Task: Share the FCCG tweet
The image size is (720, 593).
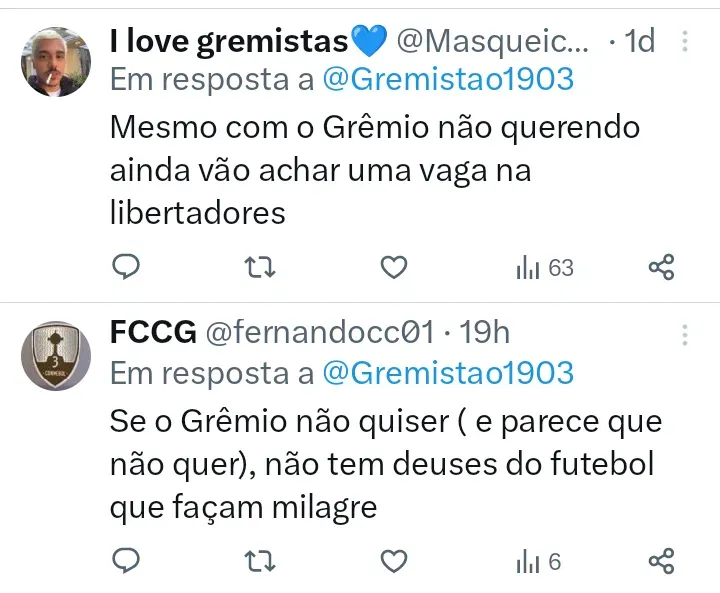Action: [661, 561]
